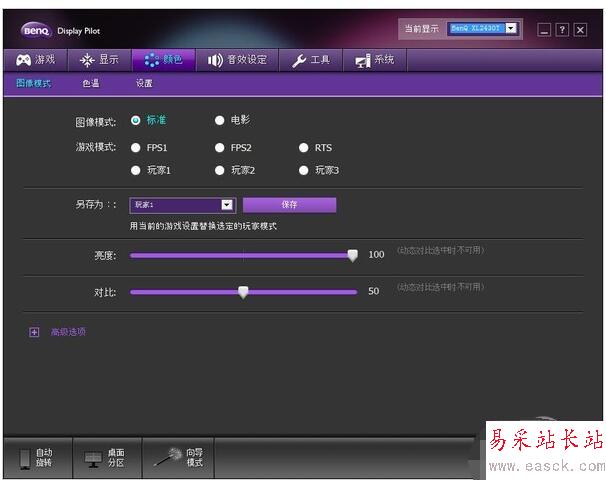
Task: Click the speaker icon for 音效设定
Action: (x=215, y=60)
